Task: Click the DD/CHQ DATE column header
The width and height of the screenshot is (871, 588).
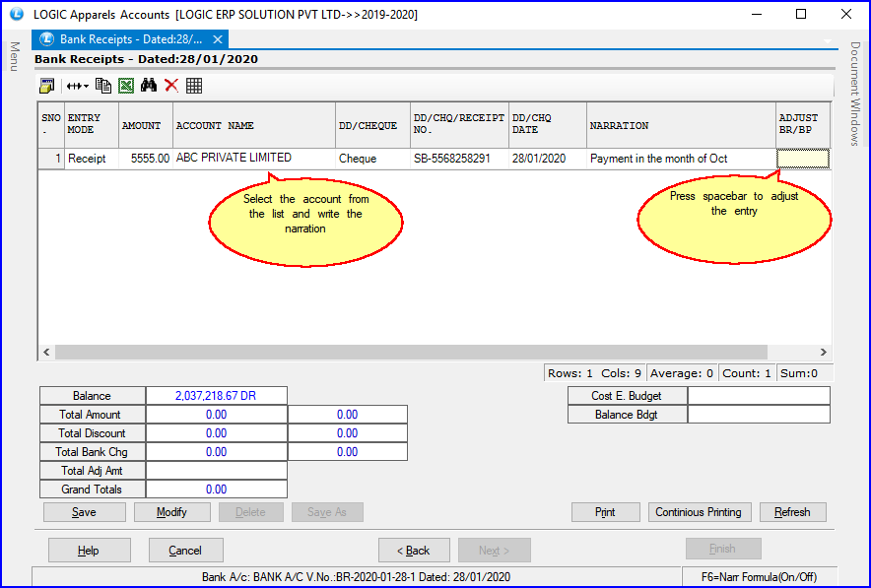Action: [x=548, y=125]
